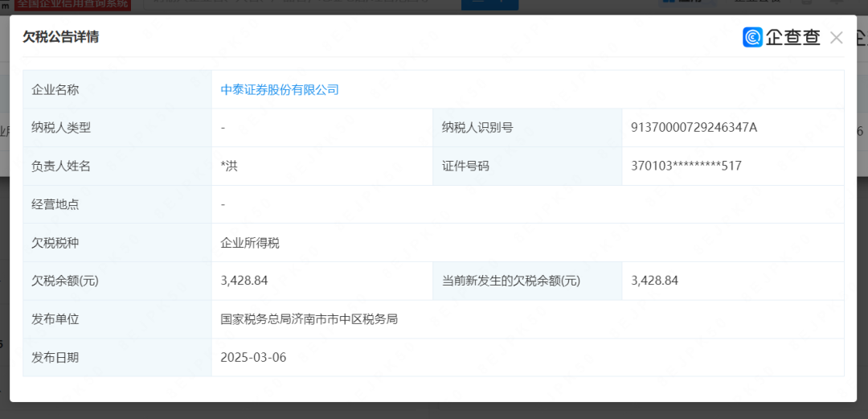The height and width of the screenshot is (419, 868).
Task: Close the 欠税公告详情 dialog
Action: point(837,38)
